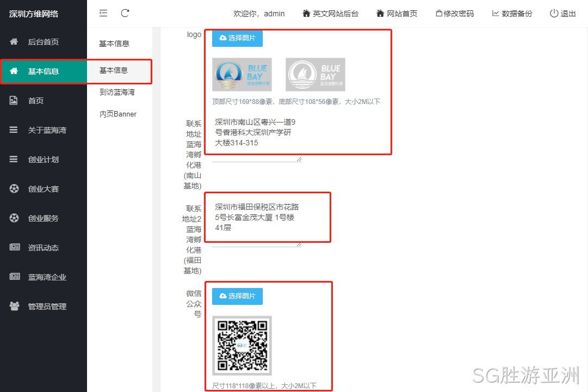Click the refresh page icon
The image size is (588, 392).
click(125, 13)
